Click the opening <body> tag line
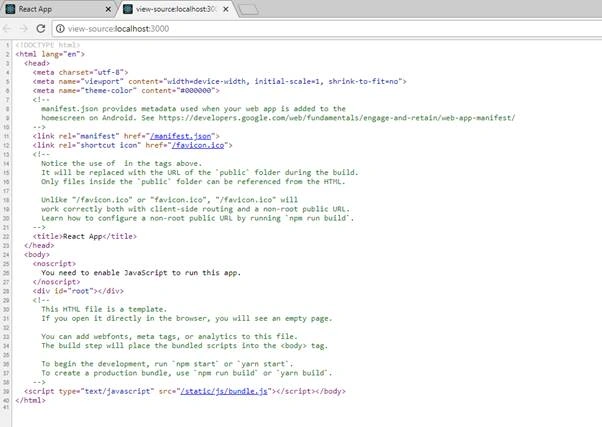 pyautogui.click(x=37, y=255)
